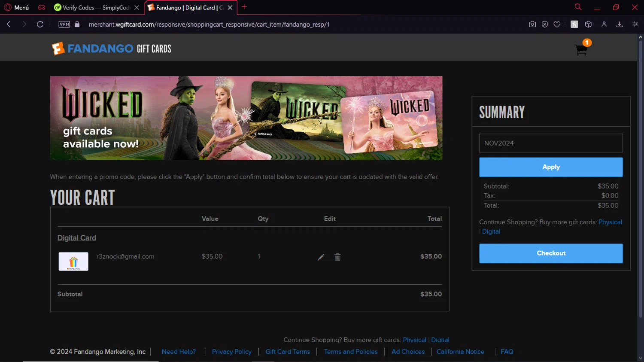
Task: Open FAQ footer link
Action: tap(507, 352)
